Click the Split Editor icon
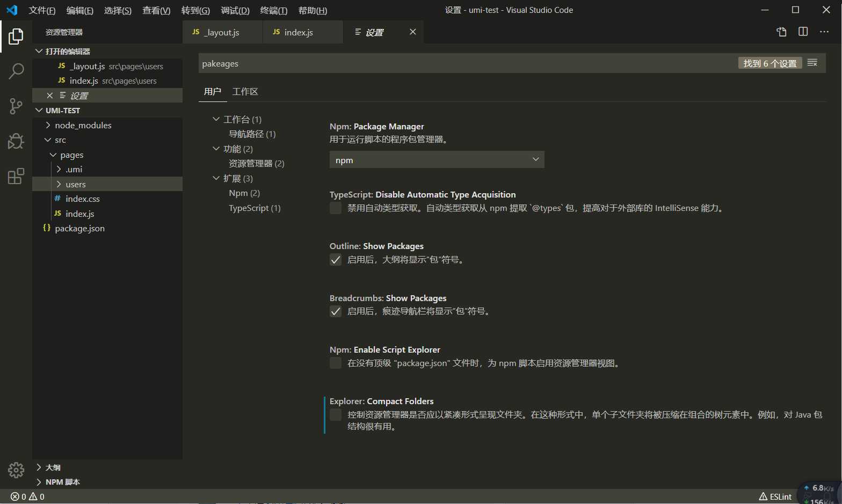The width and height of the screenshot is (842, 504). point(803,32)
